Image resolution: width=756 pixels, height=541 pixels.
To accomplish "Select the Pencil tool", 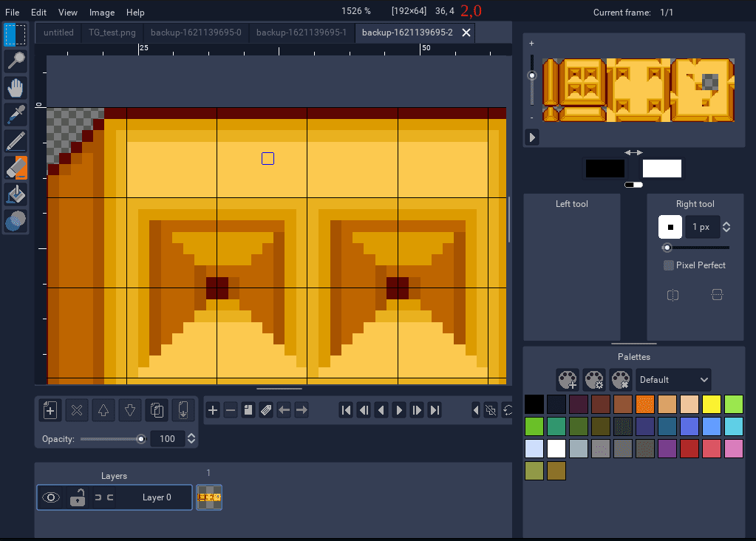I will click(16, 142).
